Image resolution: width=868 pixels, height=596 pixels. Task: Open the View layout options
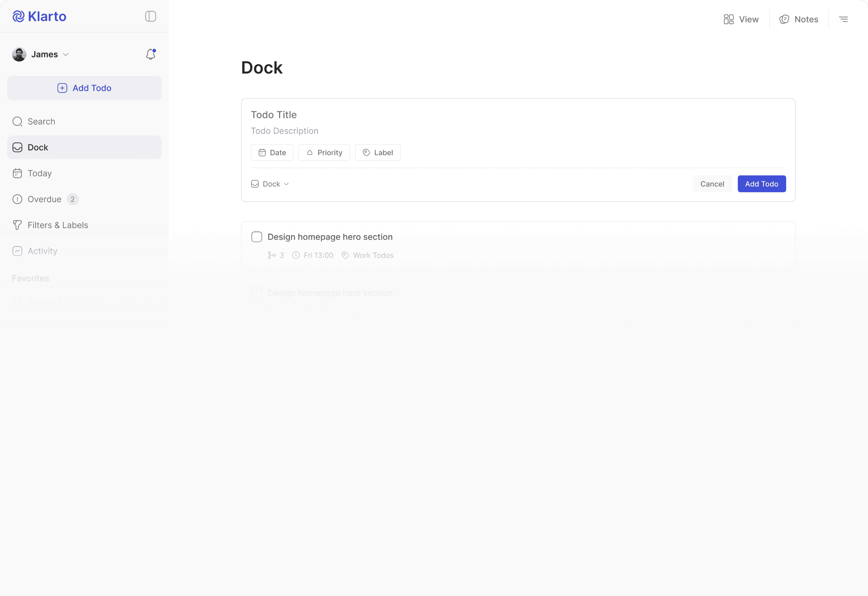[x=741, y=19]
